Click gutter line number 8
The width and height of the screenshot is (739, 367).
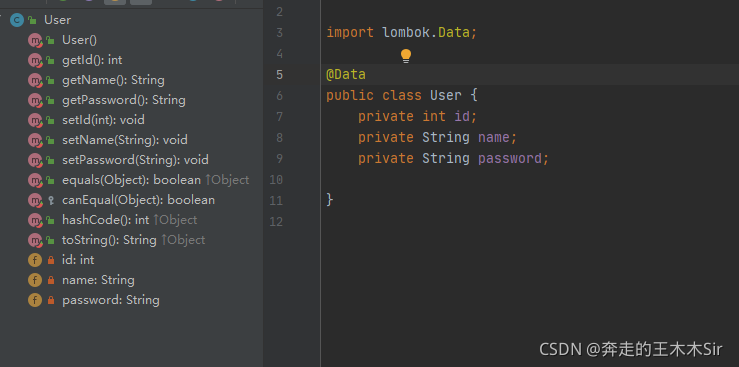(279, 138)
